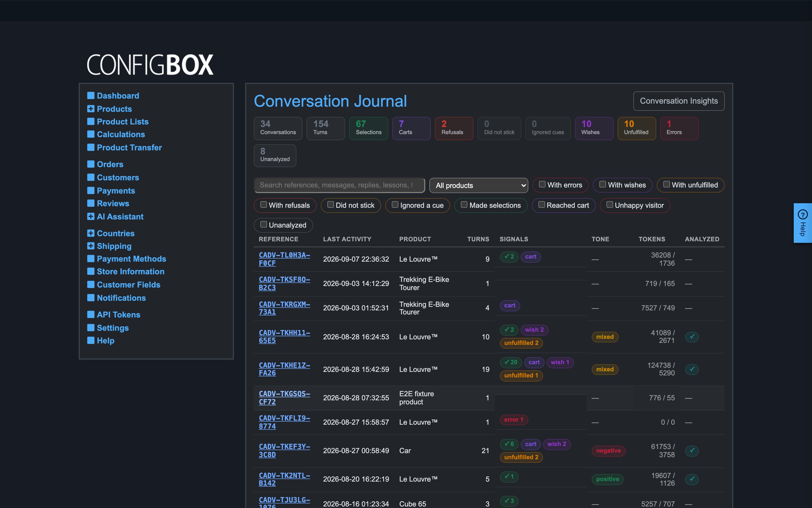Expand the AI Assistant plus icon
Screen dimensions: 812x508
pyautogui.click(x=91, y=216)
